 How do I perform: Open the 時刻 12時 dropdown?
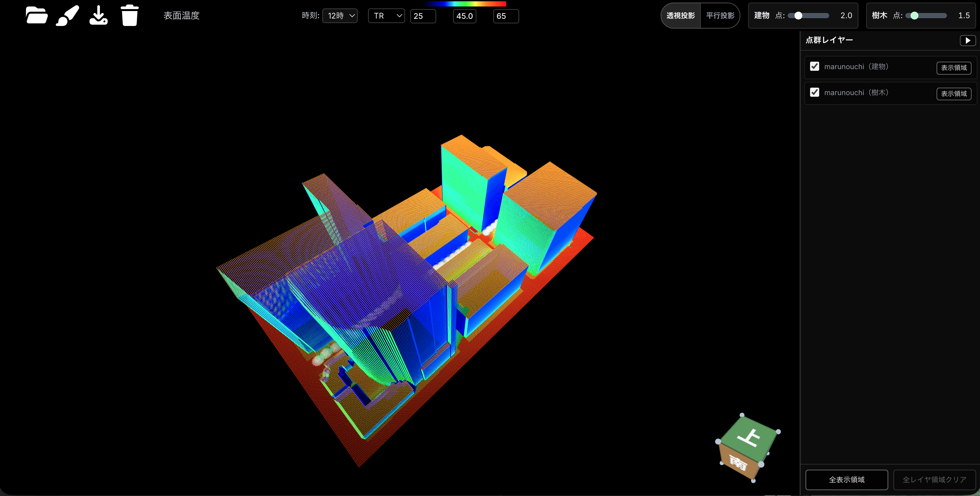coord(340,16)
